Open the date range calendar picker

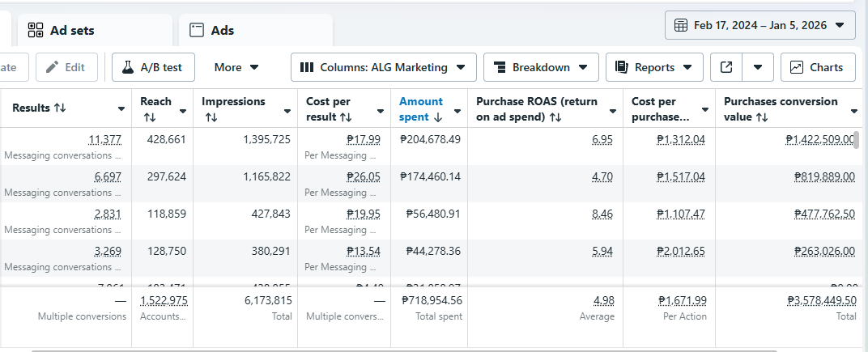(x=759, y=25)
